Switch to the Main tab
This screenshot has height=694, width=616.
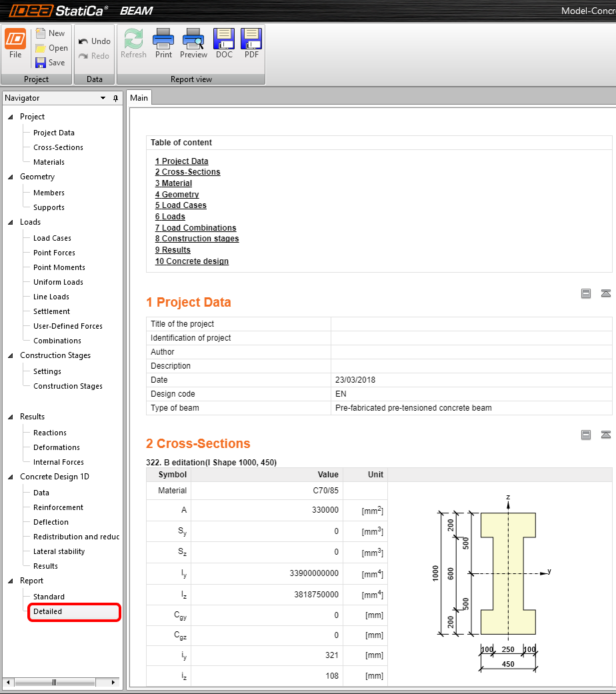[x=139, y=98]
